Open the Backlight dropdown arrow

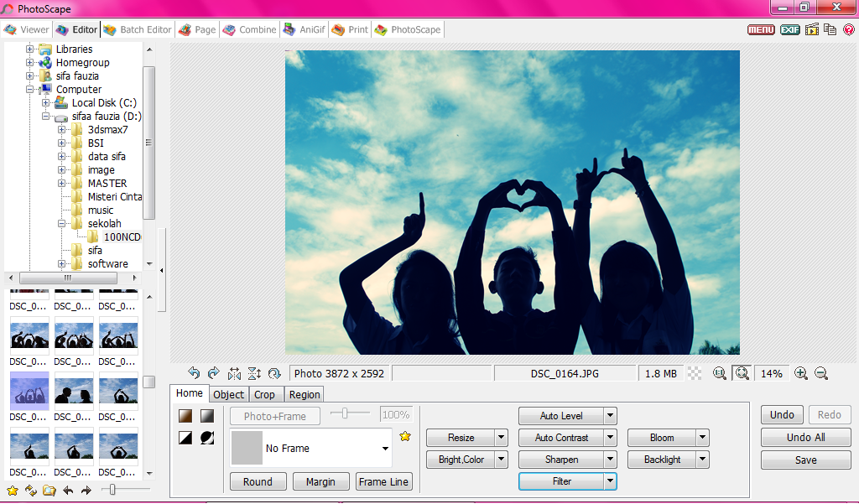(x=702, y=460)
